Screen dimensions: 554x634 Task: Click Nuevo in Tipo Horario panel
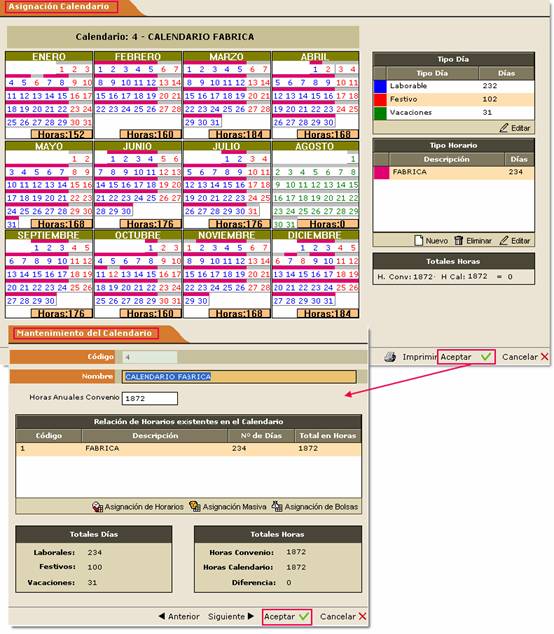coord(436,241)
